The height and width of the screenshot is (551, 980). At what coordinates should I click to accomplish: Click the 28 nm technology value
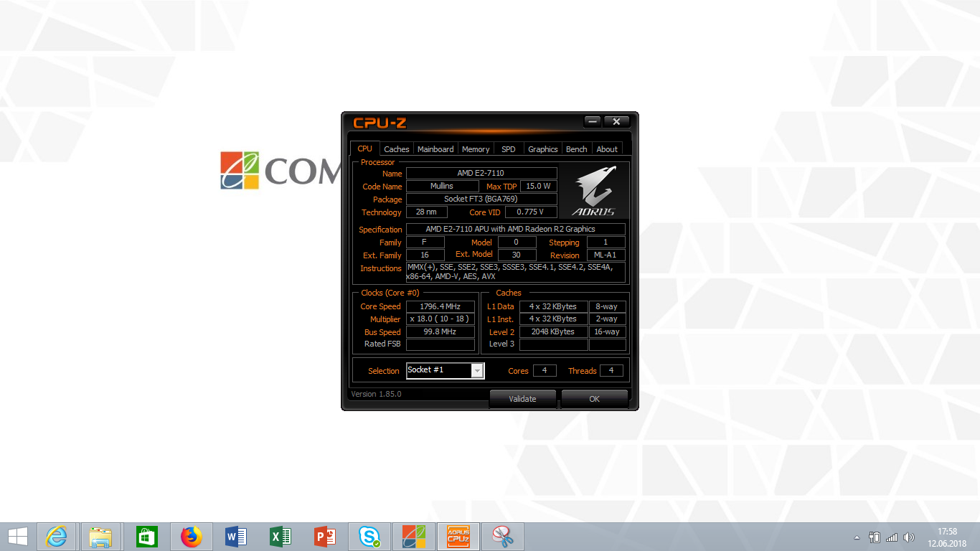(x=426, y=212)
